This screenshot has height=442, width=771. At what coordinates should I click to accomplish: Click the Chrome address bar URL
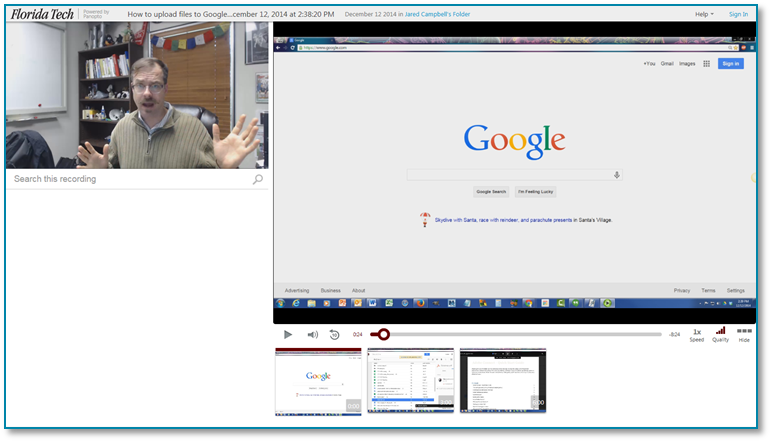pos(326,48)
